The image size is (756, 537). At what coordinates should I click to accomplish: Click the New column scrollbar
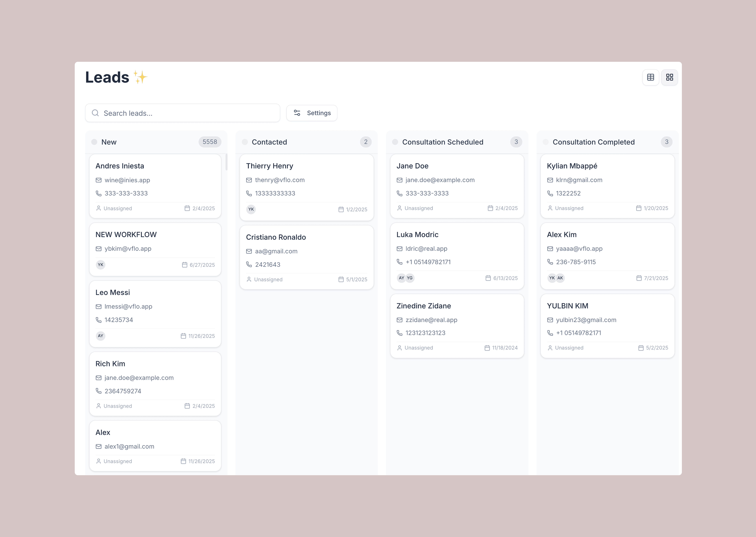226,162
